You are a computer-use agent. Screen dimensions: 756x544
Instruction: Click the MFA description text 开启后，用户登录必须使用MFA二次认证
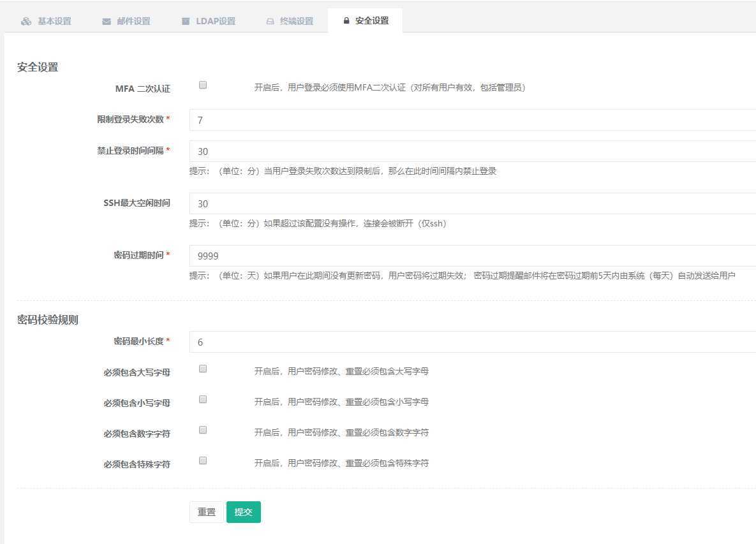click(x=390, y=88)
